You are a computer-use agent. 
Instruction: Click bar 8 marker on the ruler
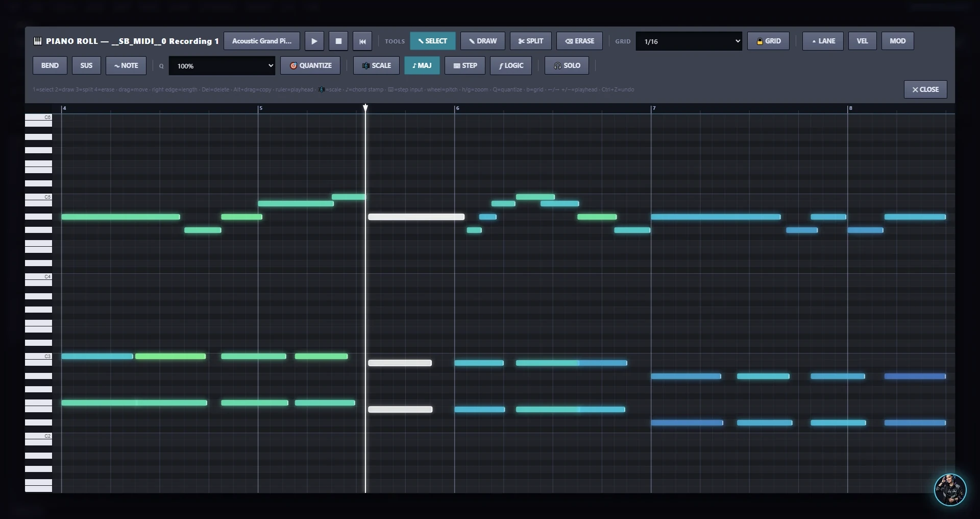[850, 108]
